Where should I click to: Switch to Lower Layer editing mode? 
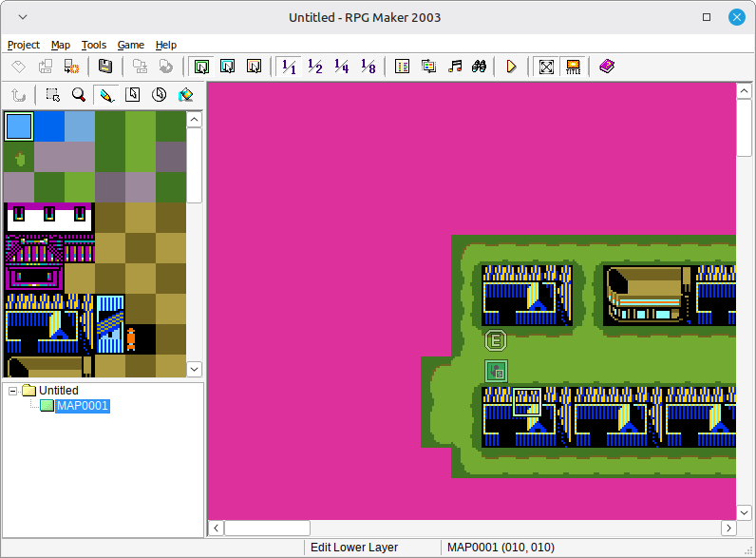(201, 67)
